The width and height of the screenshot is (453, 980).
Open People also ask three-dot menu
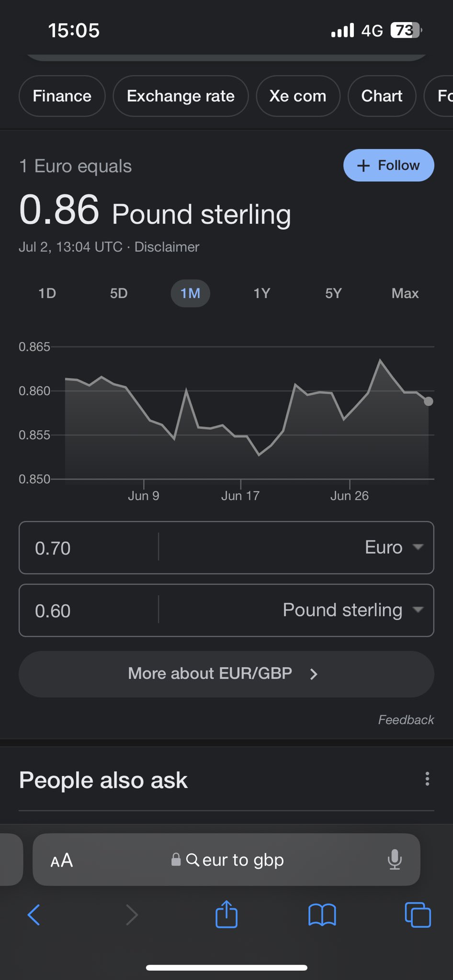pos(427,779)
